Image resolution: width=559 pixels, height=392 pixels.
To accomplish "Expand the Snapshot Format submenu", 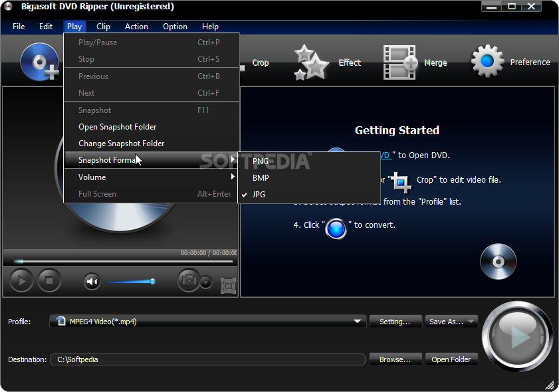I will [x=151, y=160].
